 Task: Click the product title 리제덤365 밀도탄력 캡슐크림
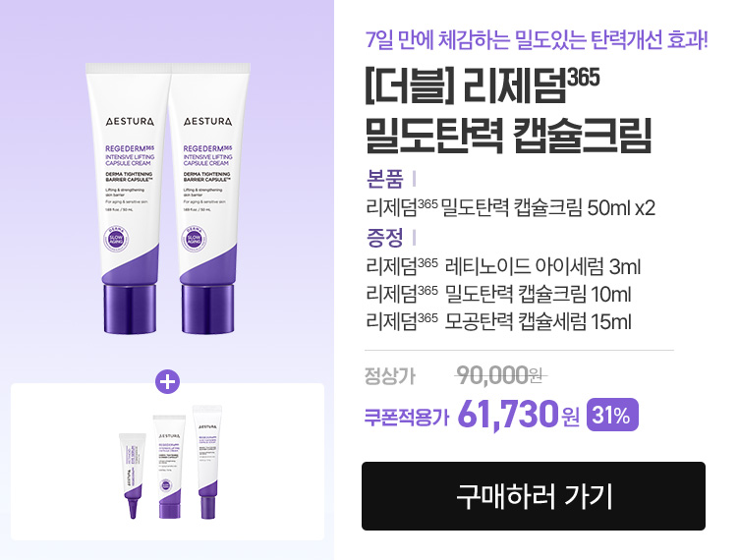tap(508, 111)
